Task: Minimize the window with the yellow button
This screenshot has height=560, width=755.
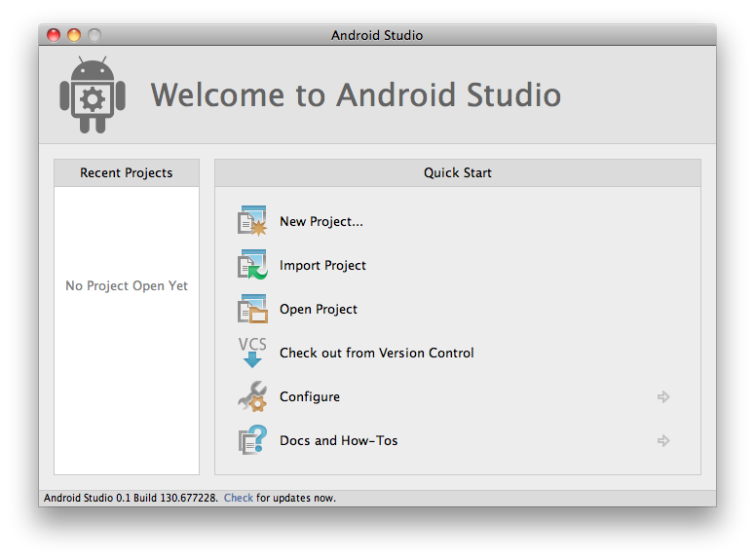Action: coord(74,35)
